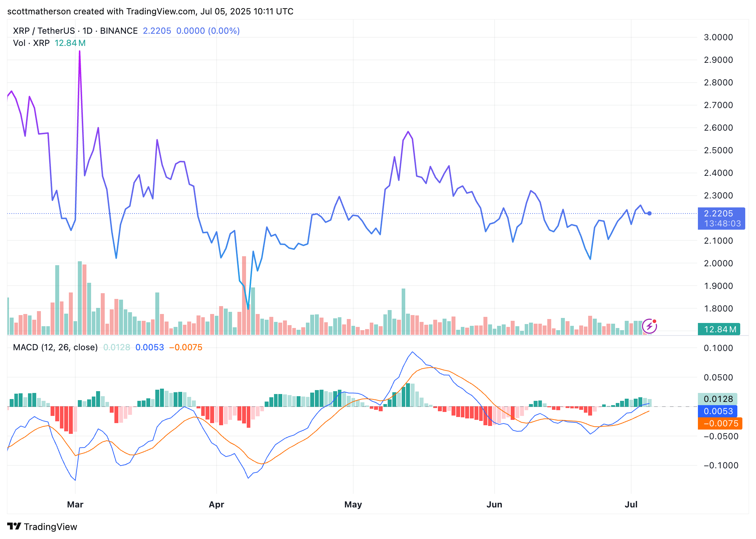Image resolution: width=756 pixels, height=539 pixels.
Task: Click the purple lightning bolt icon
Action: 649,326
